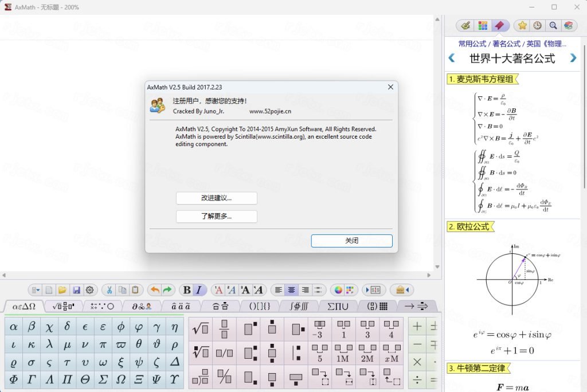Open the 英国《物理... breadcrumb link

tap(546, 44)
